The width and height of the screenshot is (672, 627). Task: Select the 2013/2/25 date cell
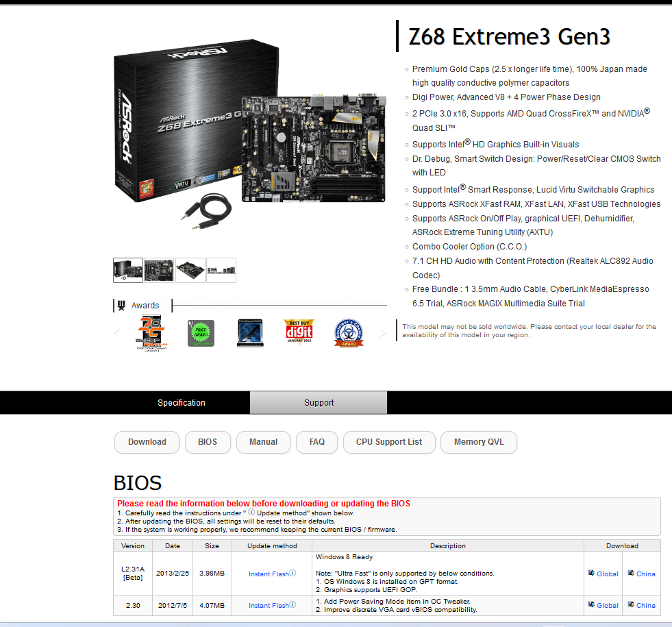click(173, 574)
